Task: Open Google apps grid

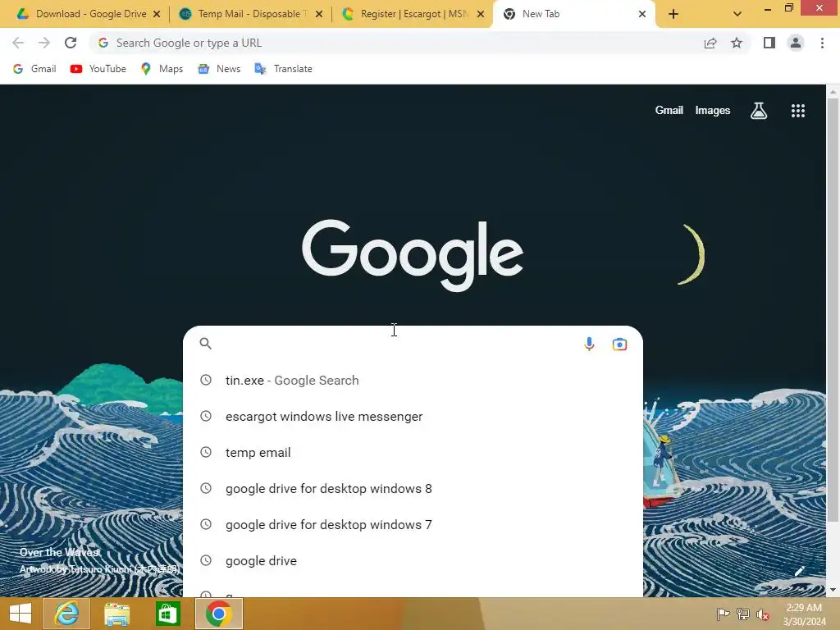Action: tap(797, 111)
